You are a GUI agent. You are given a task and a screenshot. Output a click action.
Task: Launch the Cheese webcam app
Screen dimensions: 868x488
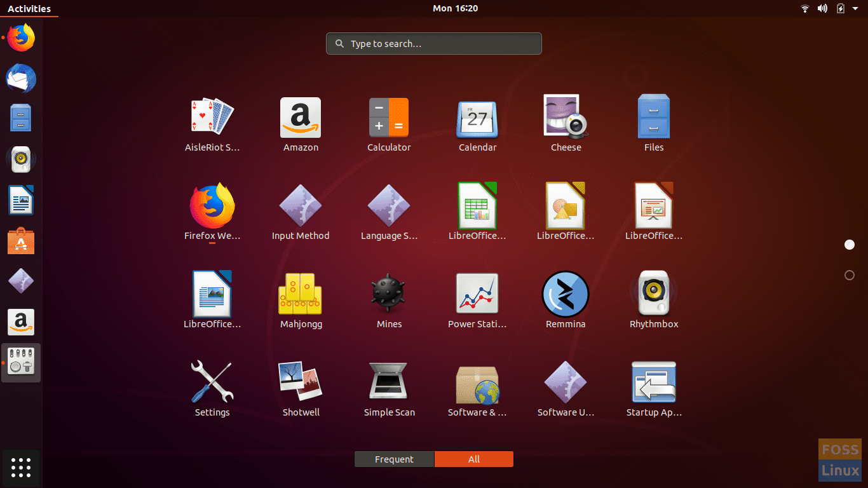pos(566,116)
